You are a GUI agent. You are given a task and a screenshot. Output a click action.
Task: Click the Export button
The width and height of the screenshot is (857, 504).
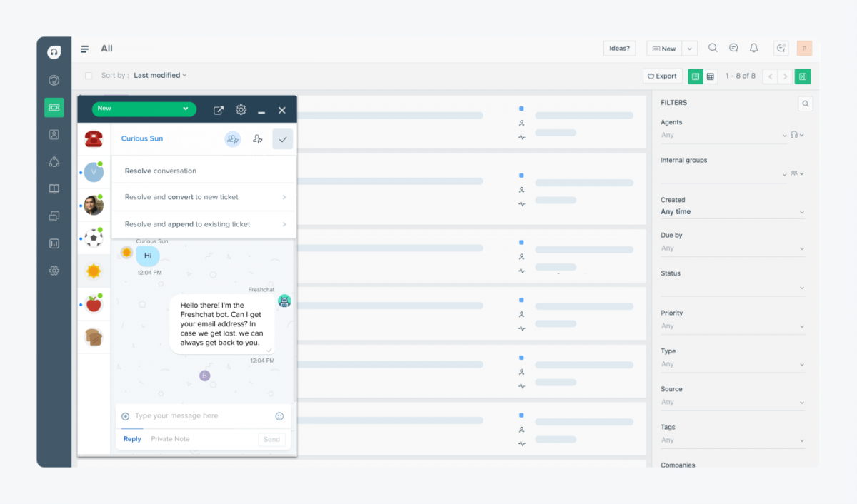click(662, 76)
